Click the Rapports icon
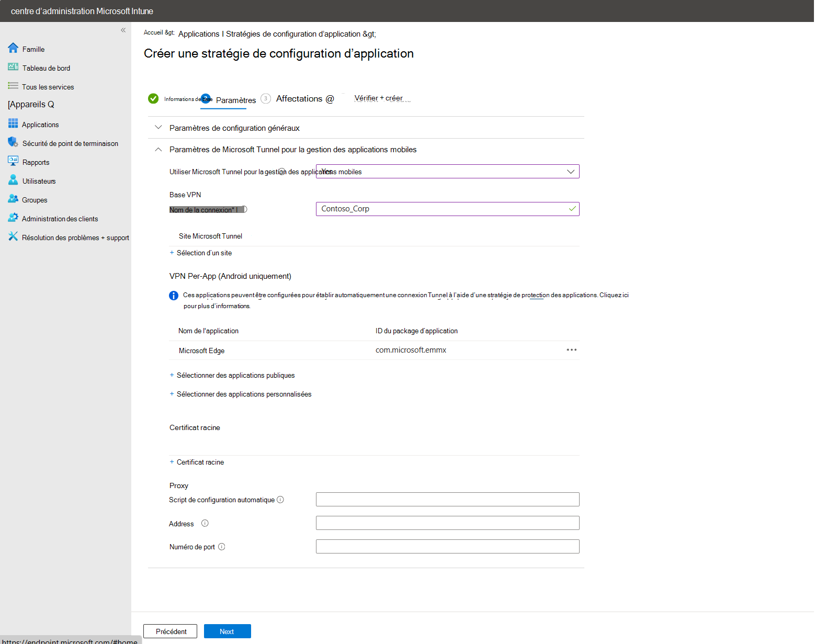The height and width of the screenshot is (644, 815). 13,161
